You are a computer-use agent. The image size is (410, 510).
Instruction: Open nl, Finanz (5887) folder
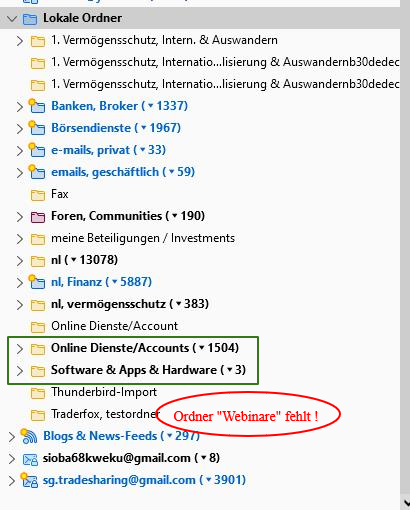[101, 282]
